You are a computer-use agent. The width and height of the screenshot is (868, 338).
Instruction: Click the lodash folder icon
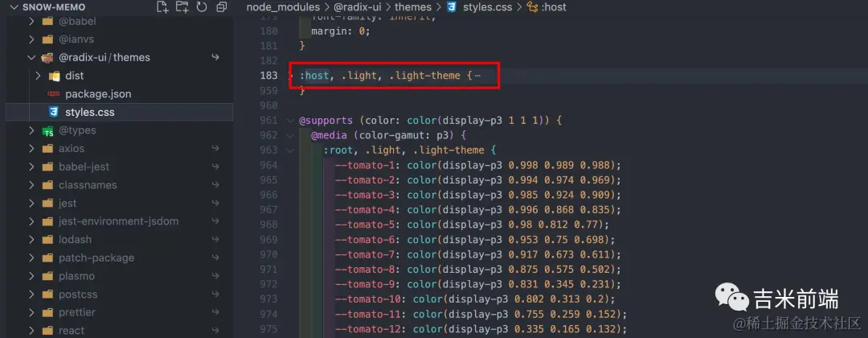[x=47, y=239]
